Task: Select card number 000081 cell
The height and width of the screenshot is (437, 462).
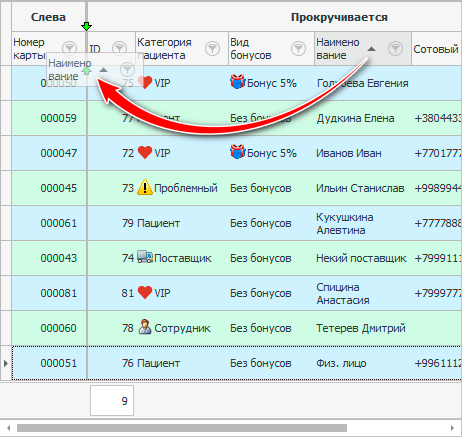Action: [49, 293]
